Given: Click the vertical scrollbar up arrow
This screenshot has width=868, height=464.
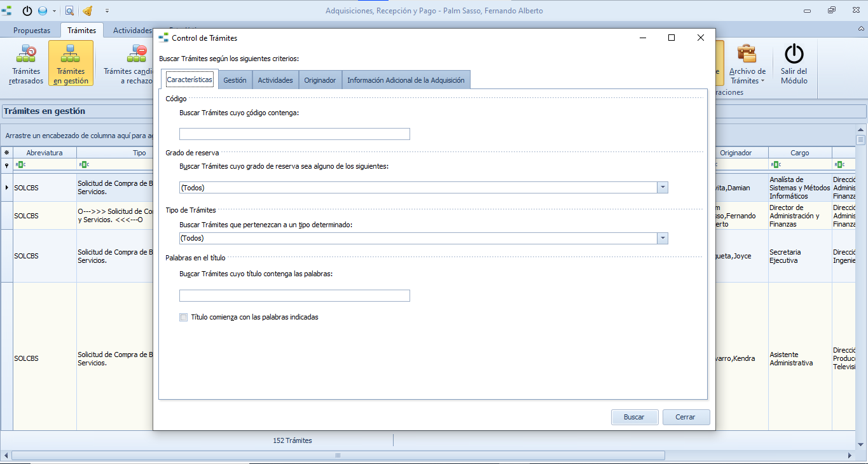Looking at the screenshot, I should point(860,129).
